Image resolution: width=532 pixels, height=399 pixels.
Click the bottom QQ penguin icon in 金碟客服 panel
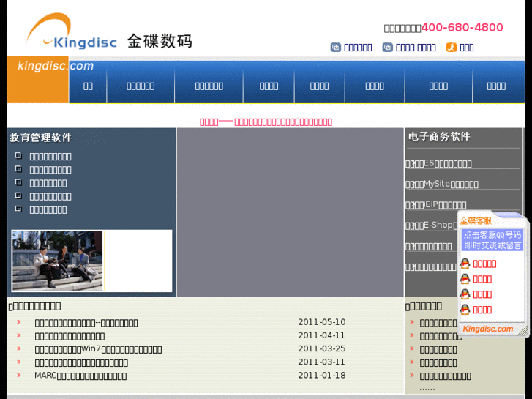click(x=465, y=310)
